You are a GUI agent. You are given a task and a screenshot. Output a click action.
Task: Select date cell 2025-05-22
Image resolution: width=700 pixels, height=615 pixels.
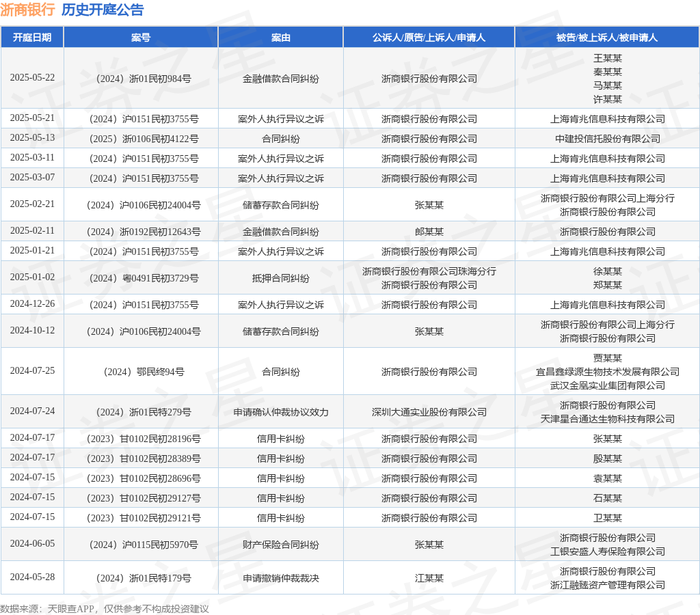[32, 78]
